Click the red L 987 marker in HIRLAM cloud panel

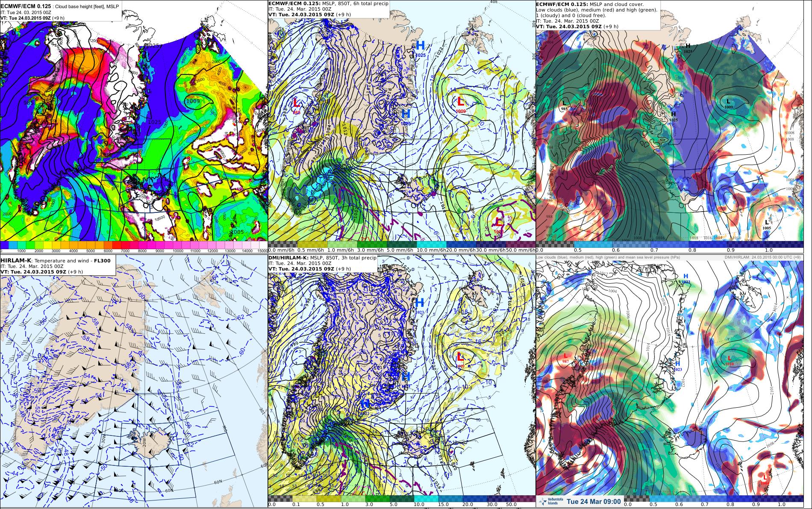coord(565,358)
